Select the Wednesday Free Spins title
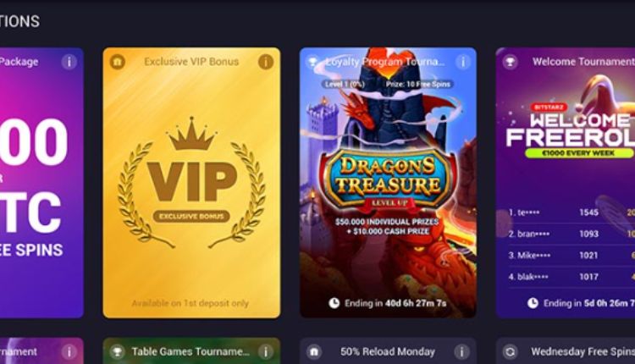 tap(583, 351)
